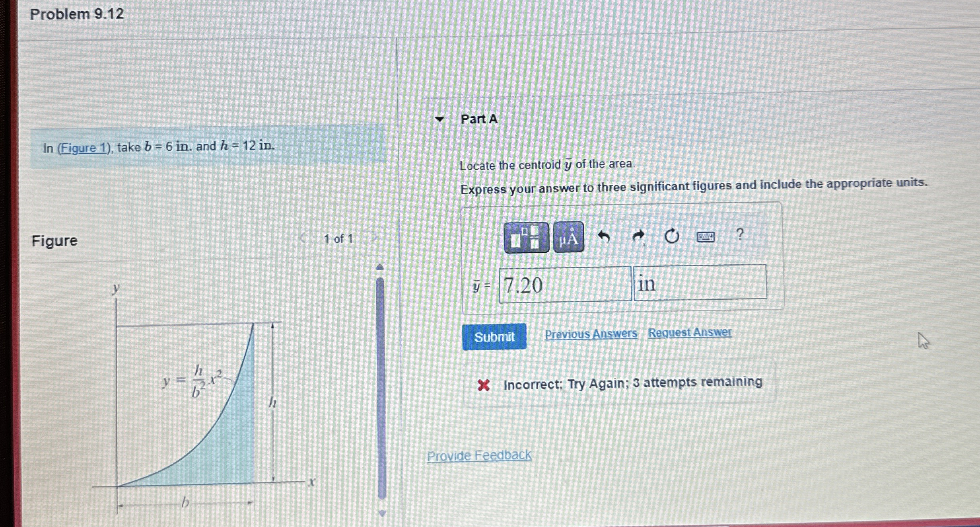The height and width of the screenshot is (527, 980).
Task: Click the 'Problem 9.12' heading text
Action: (77, 14)
